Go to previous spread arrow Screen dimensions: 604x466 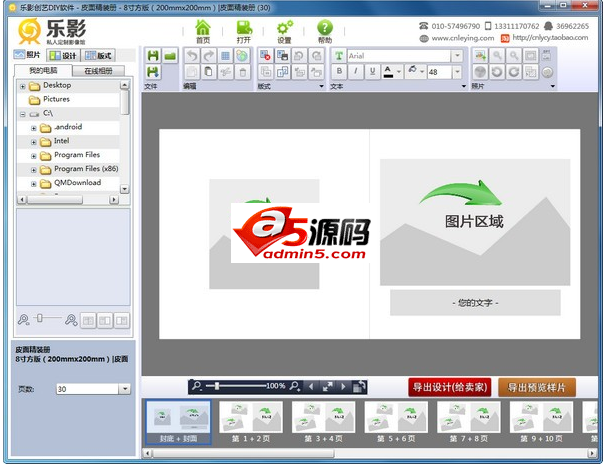click(x=311, y=386)
